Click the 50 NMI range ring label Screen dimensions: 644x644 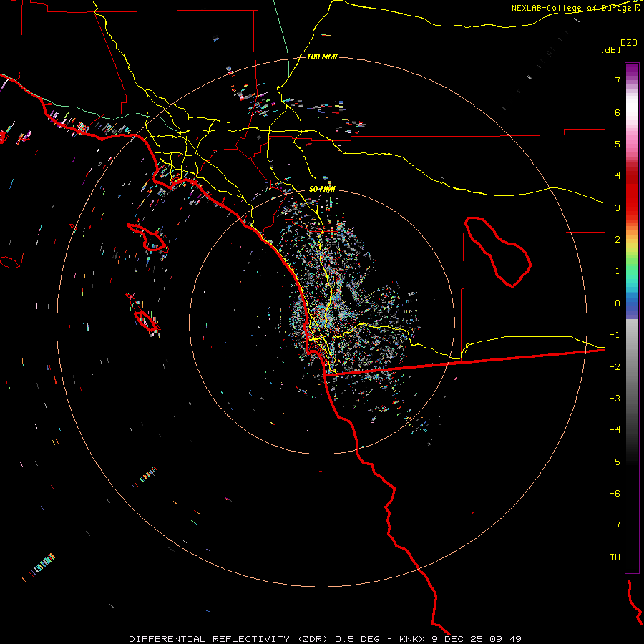pos(322,189)
